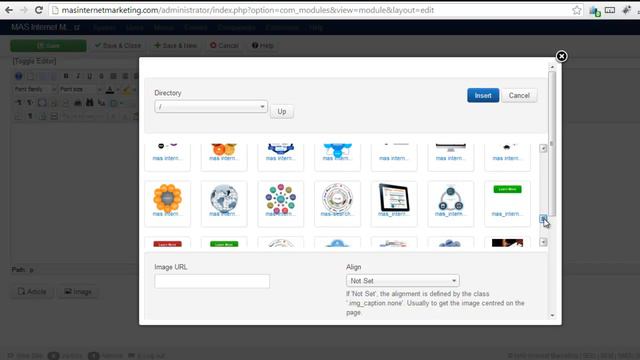Open the Extensions menu in Joomla bar

(x=282, y=28)
